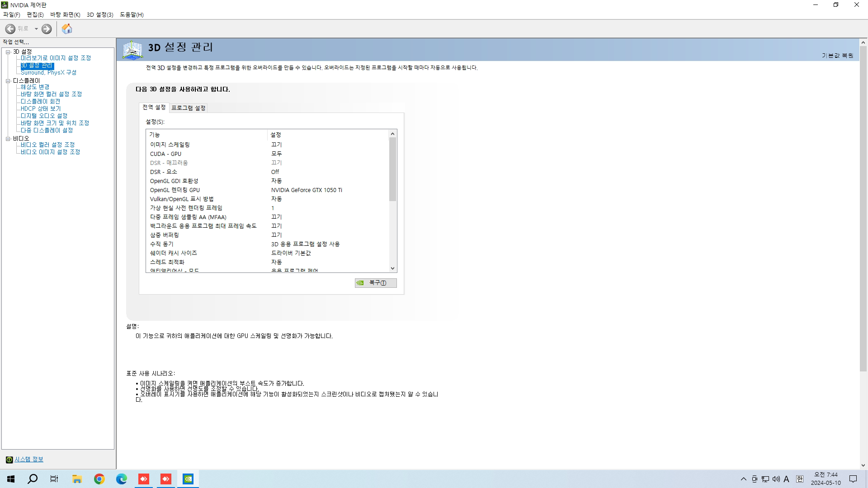Select the DSR - 요소 setting row
The image size is (868, 488).
tap(268, 172)
